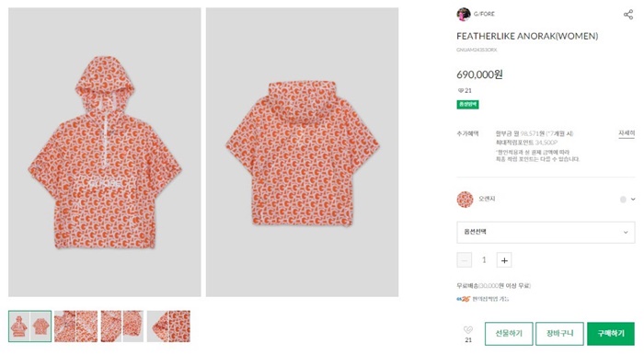The image size is (644, 355).
Task: Click the 자세히 details link
Action: [x=627, y=133]
